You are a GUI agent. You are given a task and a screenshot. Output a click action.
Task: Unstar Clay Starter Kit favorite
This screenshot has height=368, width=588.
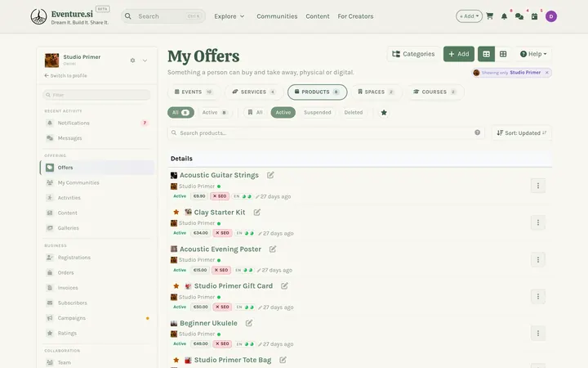tap(176, 212)
